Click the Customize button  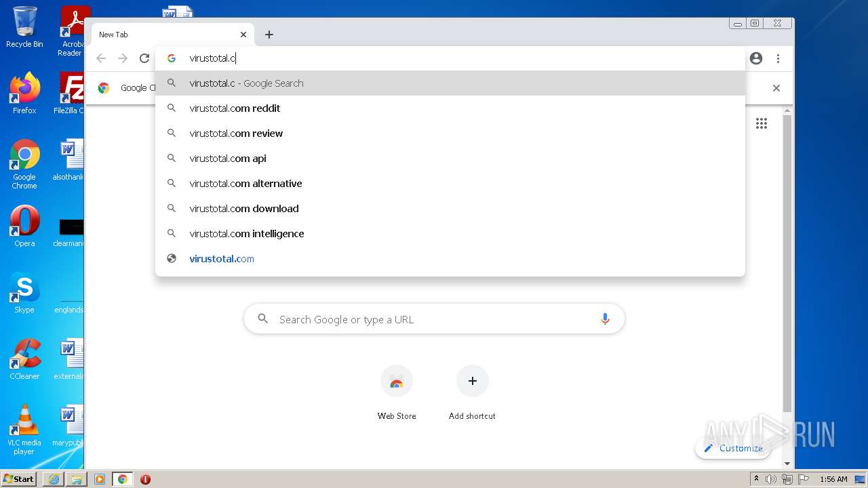[733, 448]
